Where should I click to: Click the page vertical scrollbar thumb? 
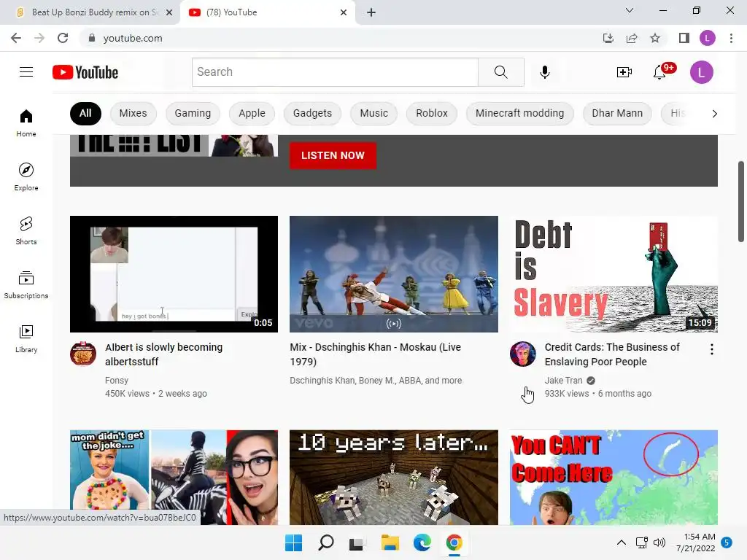(x=741, y=201)
